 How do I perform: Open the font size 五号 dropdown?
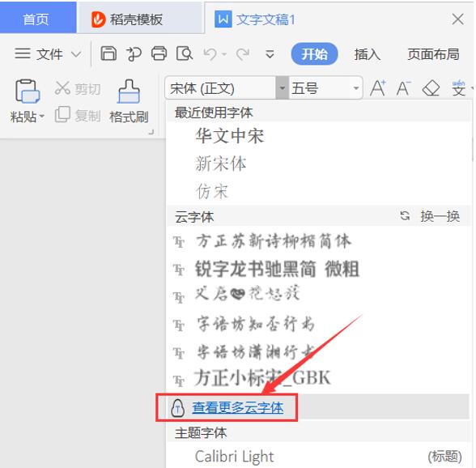click(x=356, y=88)
